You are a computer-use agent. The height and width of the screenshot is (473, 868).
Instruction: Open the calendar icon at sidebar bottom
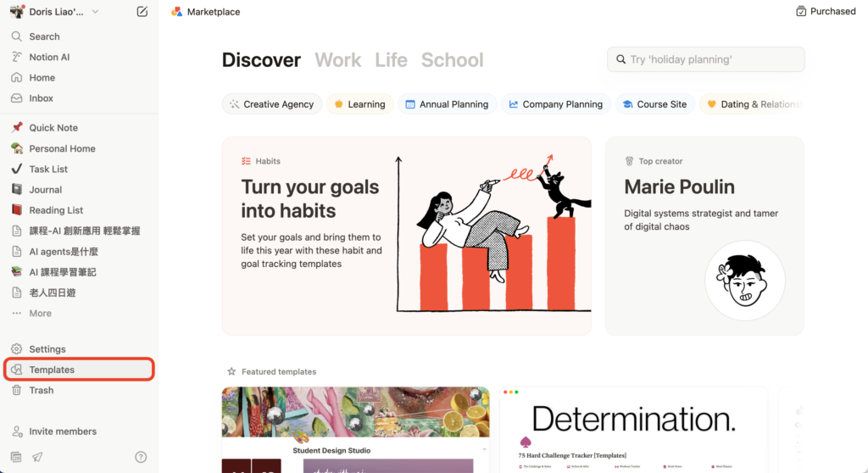[x=17, y=457]
